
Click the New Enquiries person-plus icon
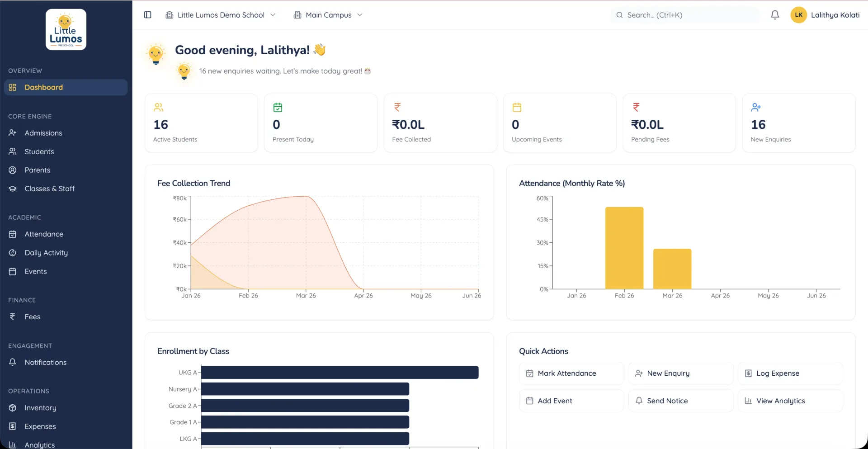756,107
